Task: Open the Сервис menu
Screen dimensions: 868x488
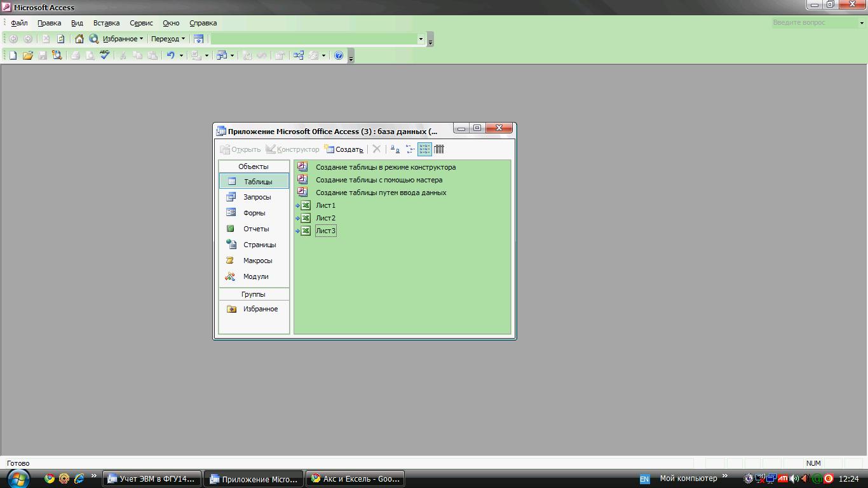Action: click(x=141, y=23)
